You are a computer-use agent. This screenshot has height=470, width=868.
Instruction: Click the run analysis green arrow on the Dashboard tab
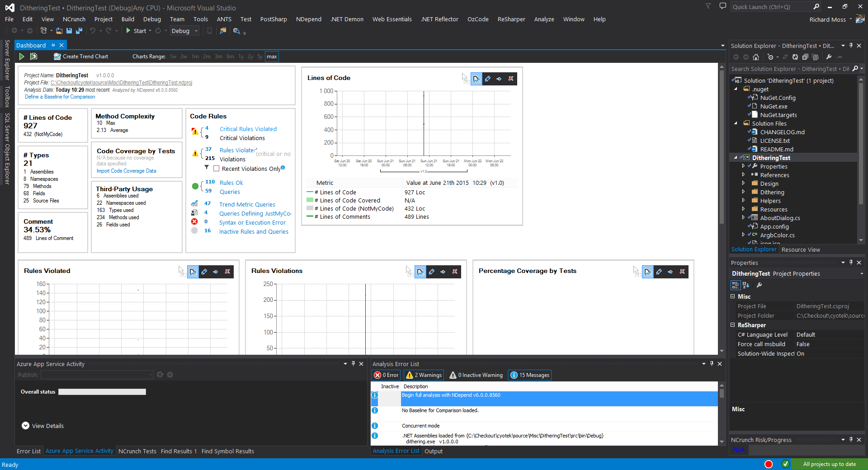point(21,56)
